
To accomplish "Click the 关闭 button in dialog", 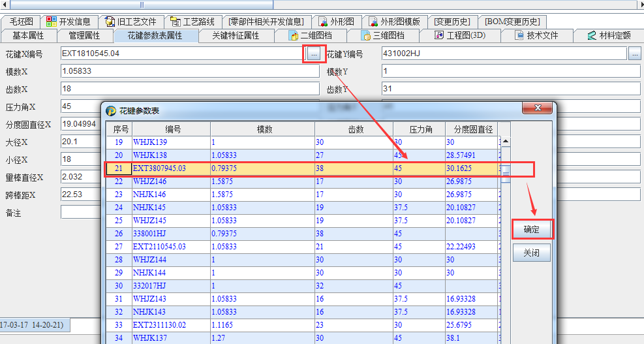I will point(532,253).
